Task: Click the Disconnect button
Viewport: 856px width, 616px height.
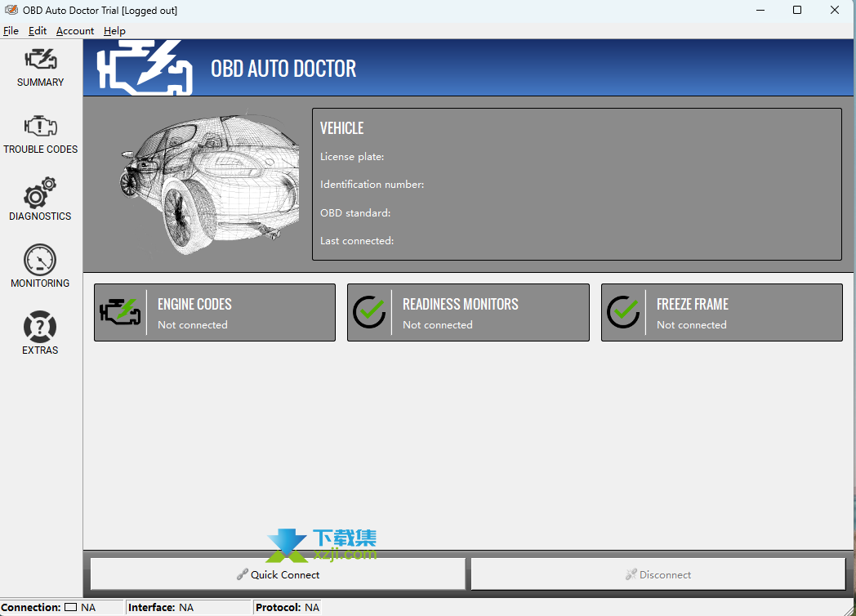Action: point(658,574)
